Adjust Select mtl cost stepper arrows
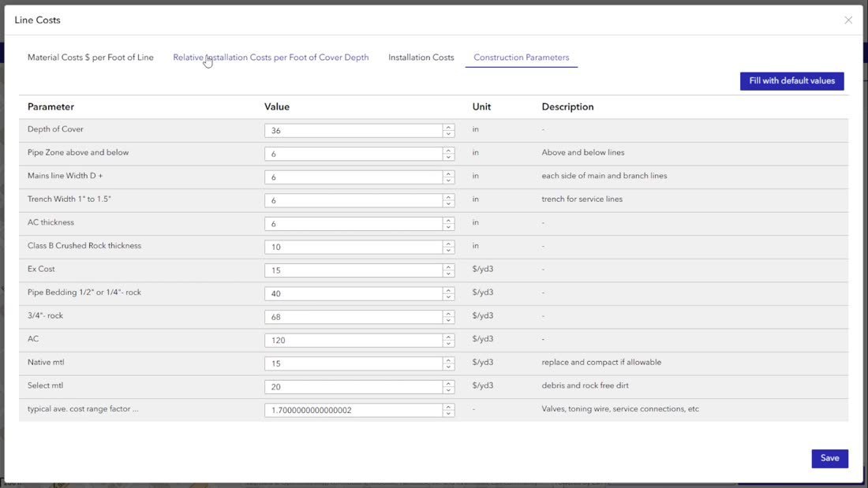 click(448, 387)
